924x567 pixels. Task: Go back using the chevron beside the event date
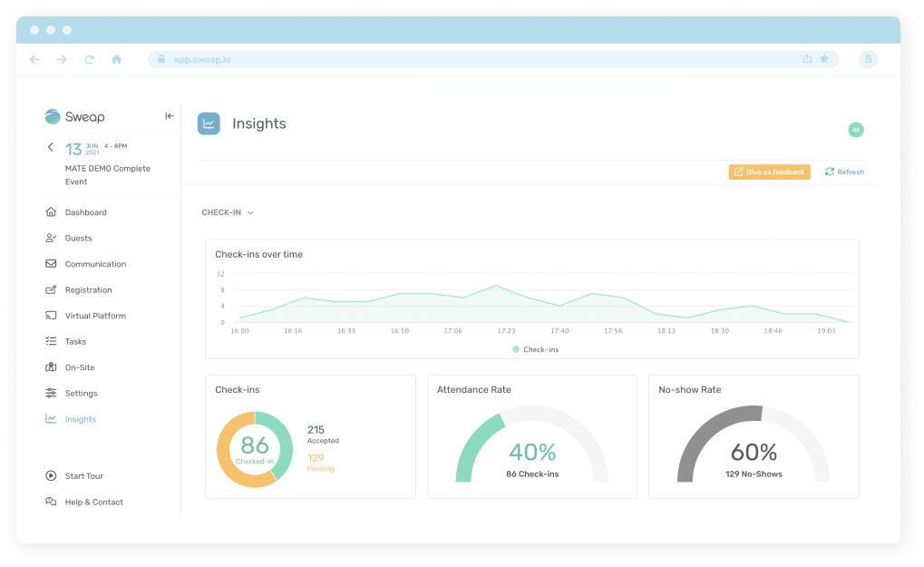(51, 147)
